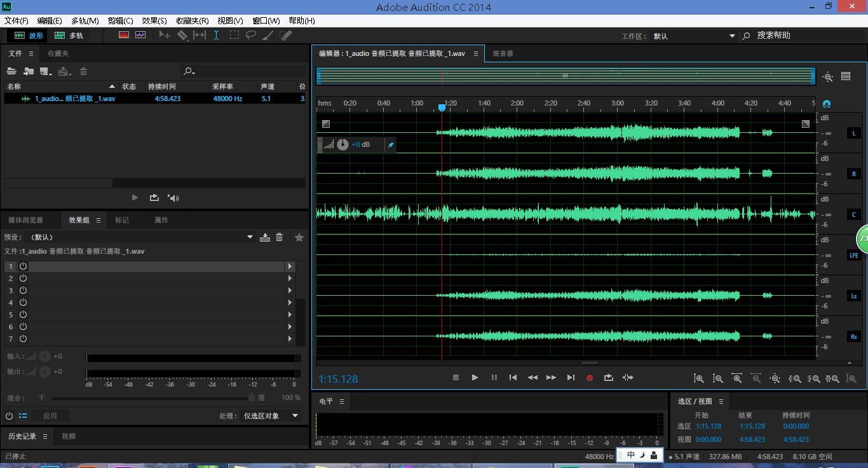Toggle power for effect slot 3
The height and width of the screenshot is (468, 868).
(23, 291)
